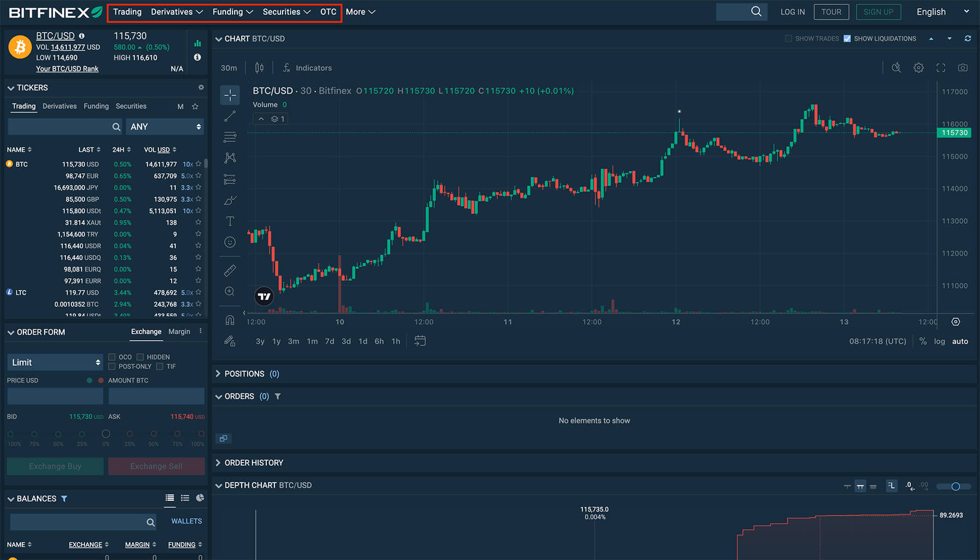Image resolution: width=980 pixels, height=560 pixels.
Task: Open chart settings gear icon
Action: [918, 68]
